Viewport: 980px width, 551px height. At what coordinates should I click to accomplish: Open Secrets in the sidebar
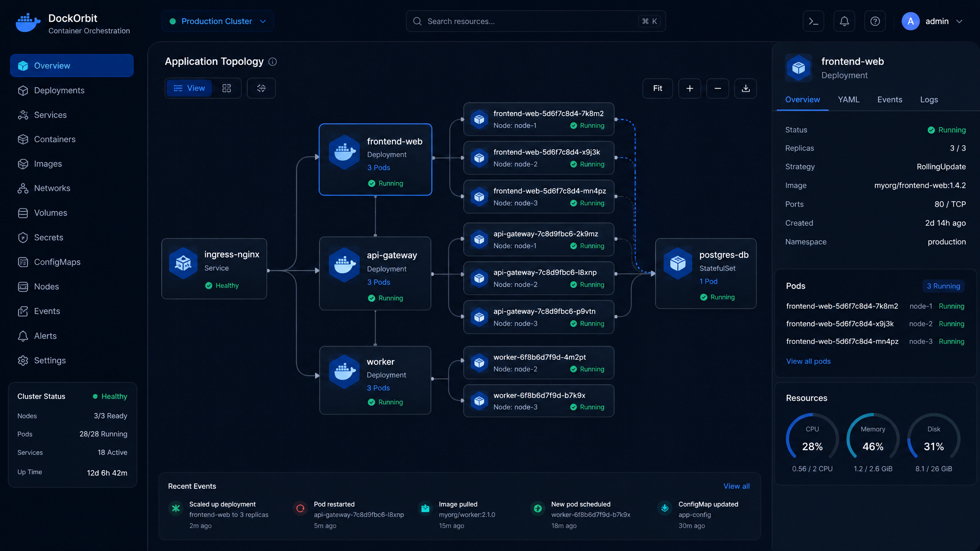(x=72, y=237)
